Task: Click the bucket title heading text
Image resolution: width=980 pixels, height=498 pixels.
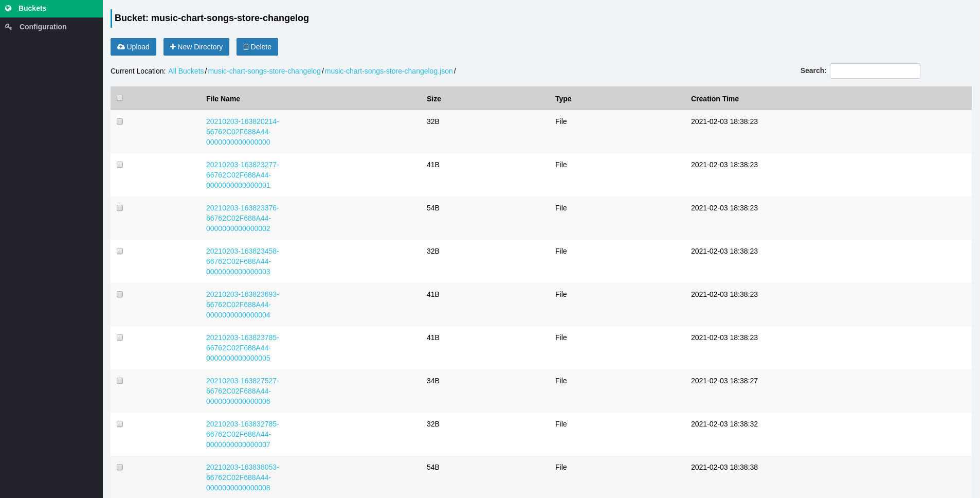Action: (x=212, y=18)
